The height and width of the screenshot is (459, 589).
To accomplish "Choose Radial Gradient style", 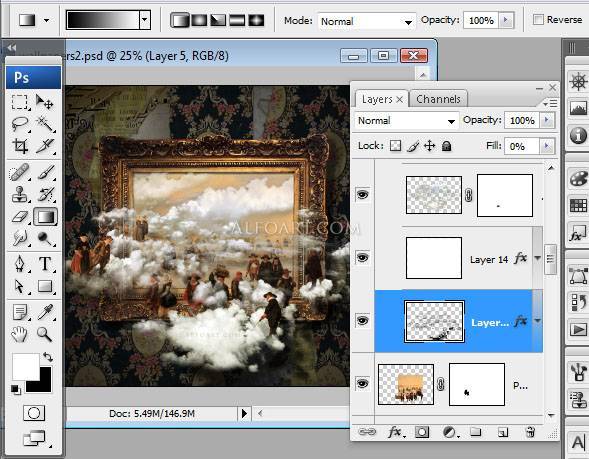I will click(199, 20).
